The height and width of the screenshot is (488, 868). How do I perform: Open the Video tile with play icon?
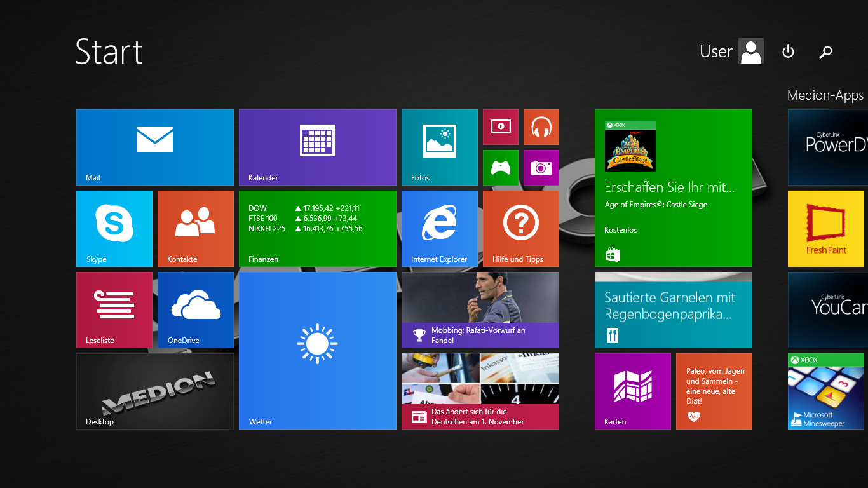[501, 127]
